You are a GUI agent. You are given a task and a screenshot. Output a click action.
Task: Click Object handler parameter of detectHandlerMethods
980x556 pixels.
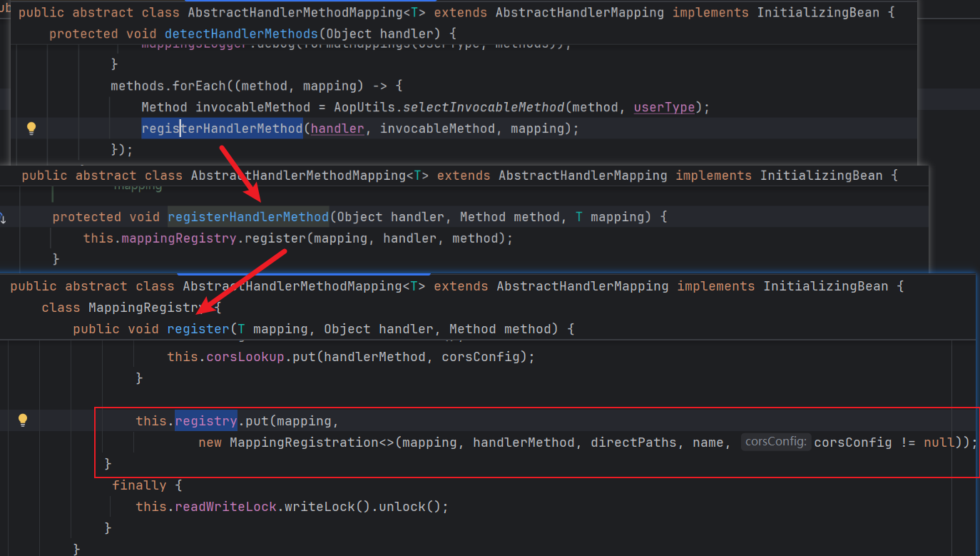pyautogui.click(x=381, y=34)
